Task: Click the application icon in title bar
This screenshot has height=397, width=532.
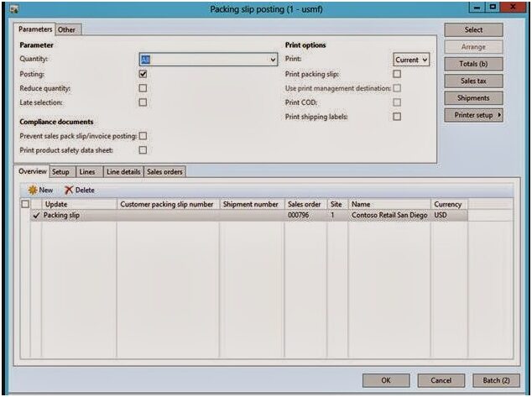Action: point(12,8)
